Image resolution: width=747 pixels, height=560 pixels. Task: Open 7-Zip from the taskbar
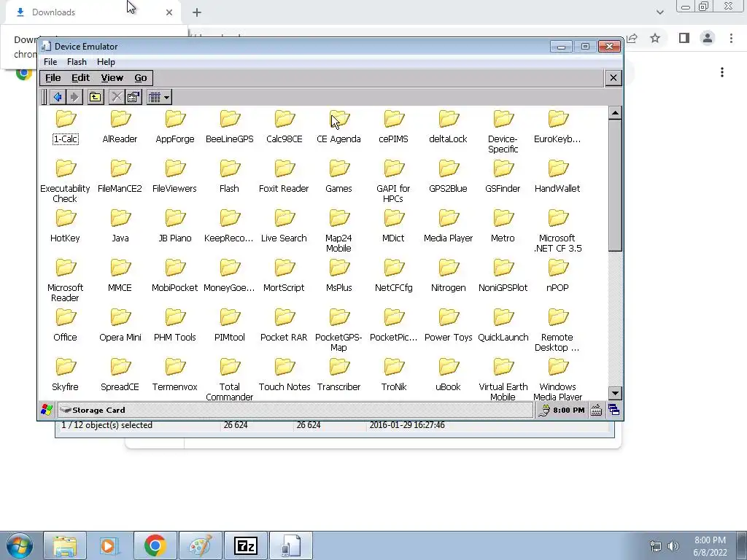246,545
